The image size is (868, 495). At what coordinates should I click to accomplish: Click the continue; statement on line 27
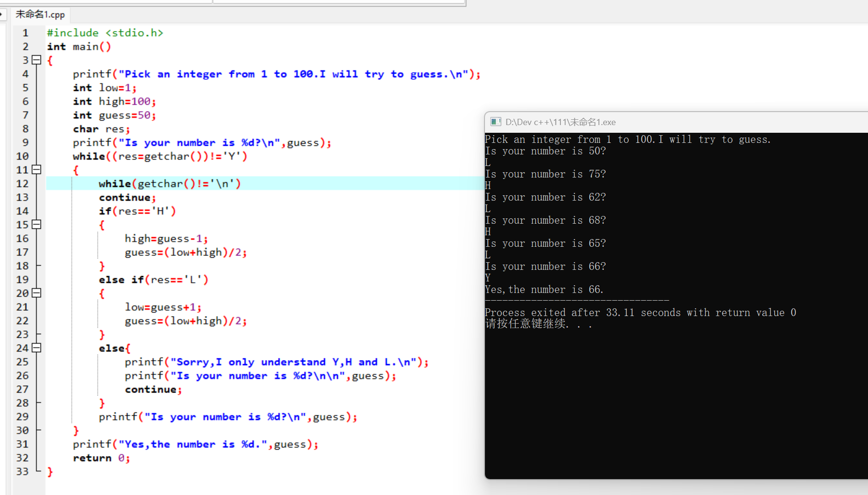click(x=153, y=389)
